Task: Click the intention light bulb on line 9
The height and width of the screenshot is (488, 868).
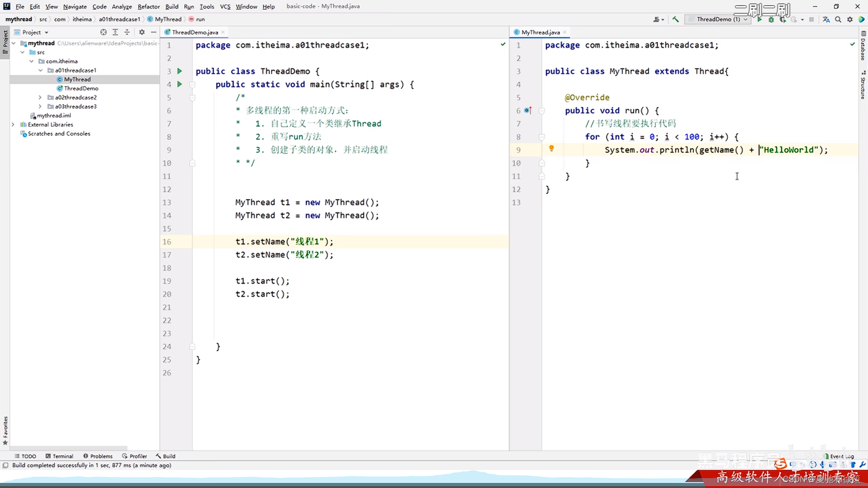Action: coord(552,148)
